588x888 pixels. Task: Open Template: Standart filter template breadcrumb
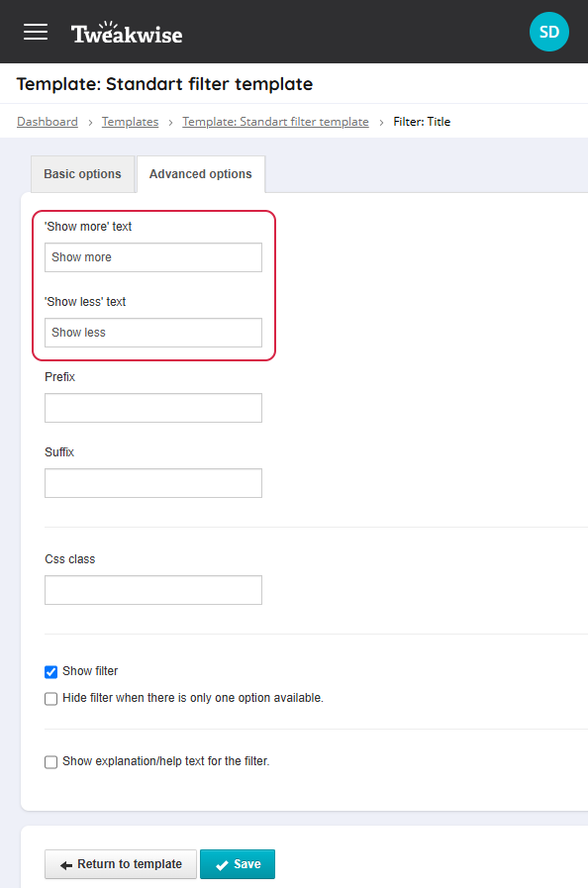tap(275, 122)
